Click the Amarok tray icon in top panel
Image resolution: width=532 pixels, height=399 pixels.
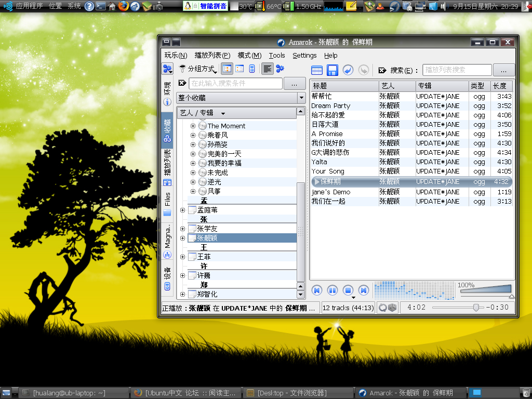point(394,6)
